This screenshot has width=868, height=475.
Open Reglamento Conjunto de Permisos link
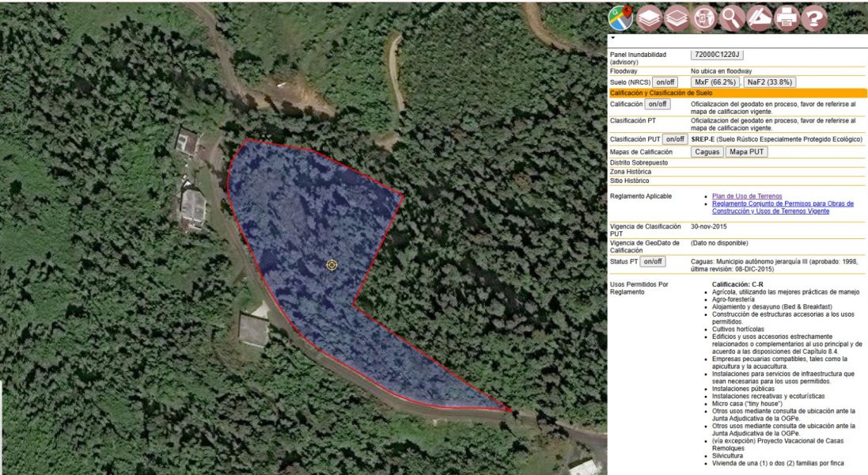click(x=783, y=207)
